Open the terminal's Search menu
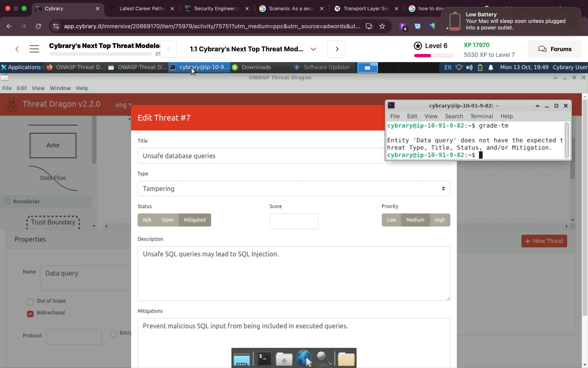This screenshot has height=368, width=588. click(x=454, y=116)
